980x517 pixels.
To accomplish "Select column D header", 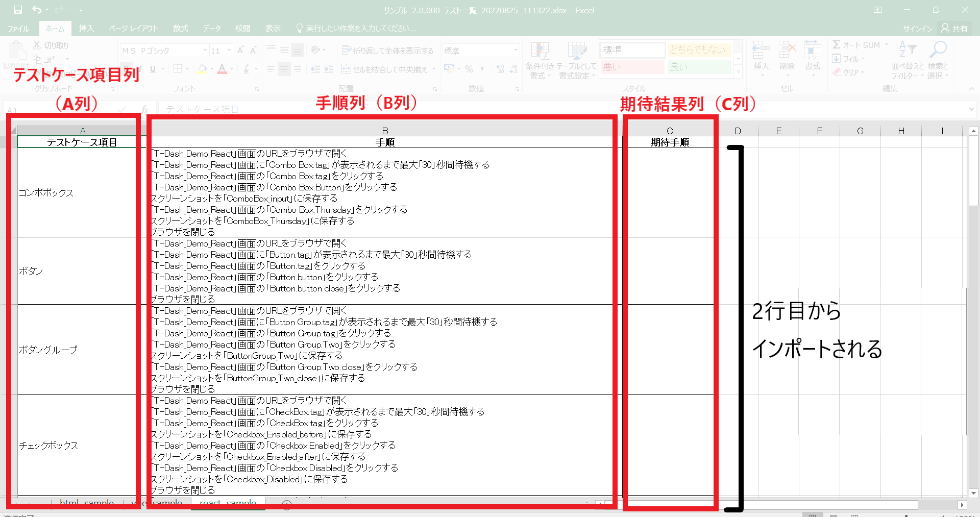I will 738,131.
